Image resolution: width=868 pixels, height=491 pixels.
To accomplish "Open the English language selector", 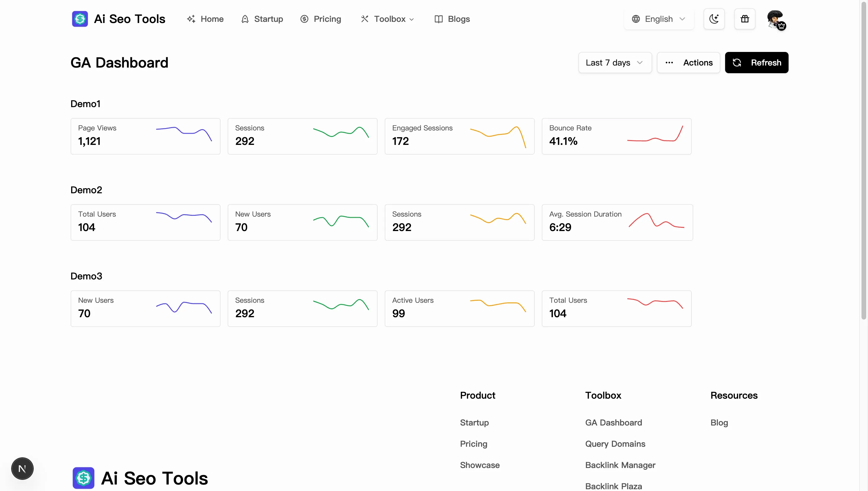I will pos(658,19).
